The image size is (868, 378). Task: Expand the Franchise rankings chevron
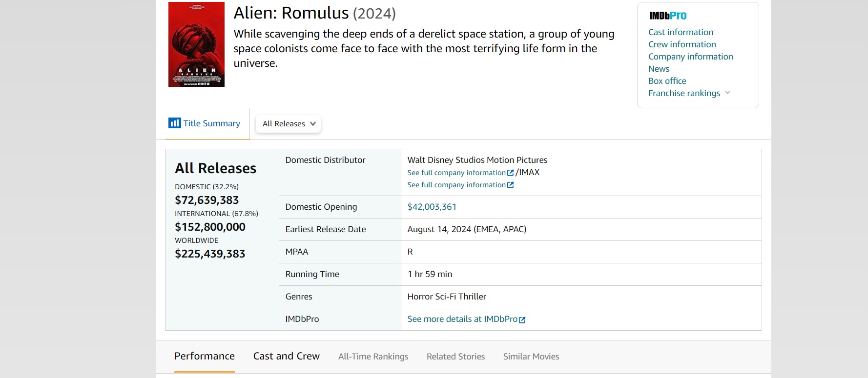727,93
